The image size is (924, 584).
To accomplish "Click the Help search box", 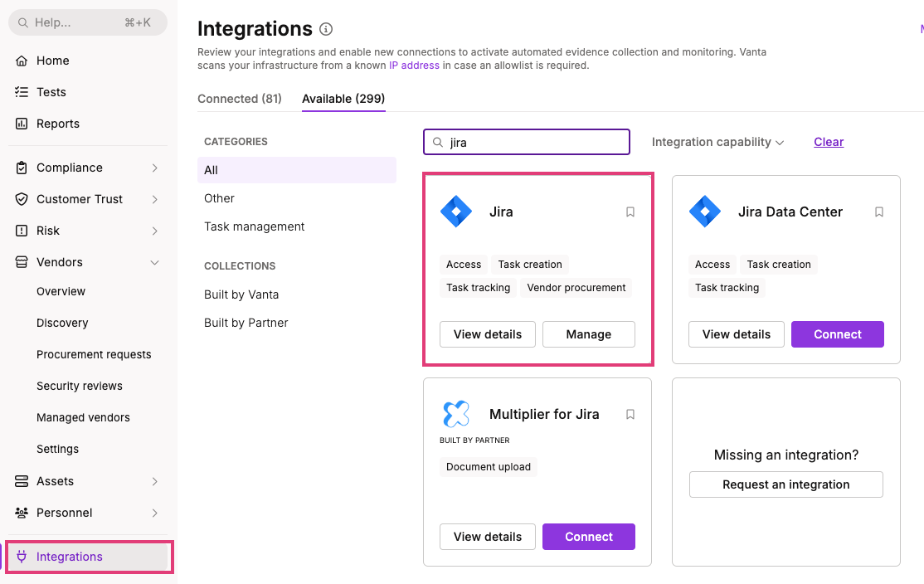I will click(x=88, y=22).
